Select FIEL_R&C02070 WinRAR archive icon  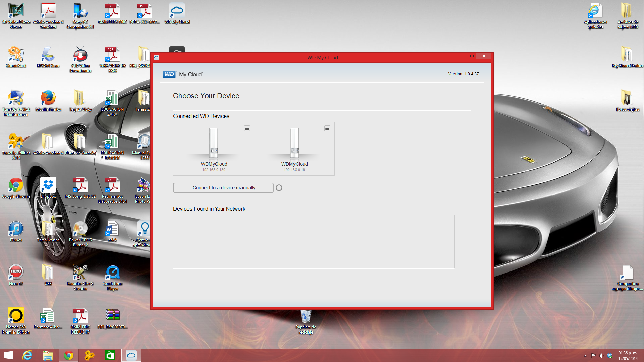(x=112, y=318)
